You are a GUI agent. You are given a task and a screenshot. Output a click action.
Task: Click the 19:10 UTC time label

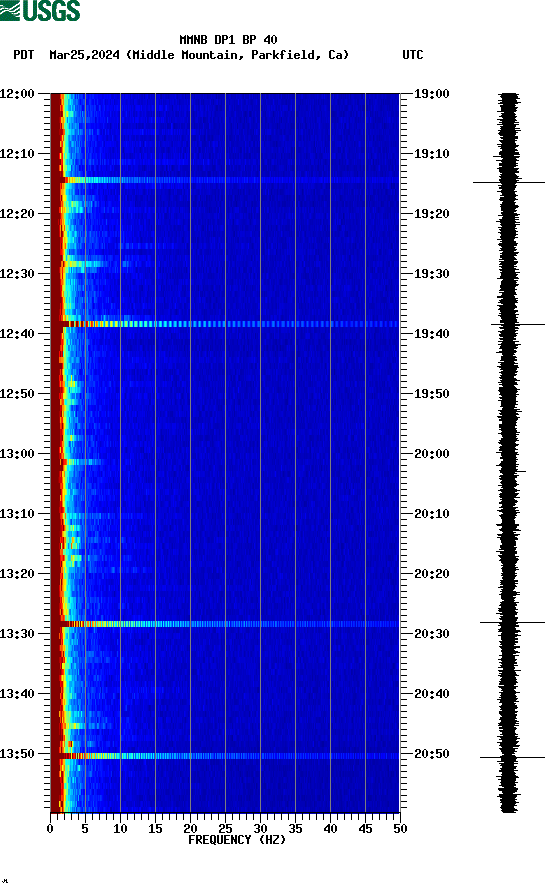point(431,154)
